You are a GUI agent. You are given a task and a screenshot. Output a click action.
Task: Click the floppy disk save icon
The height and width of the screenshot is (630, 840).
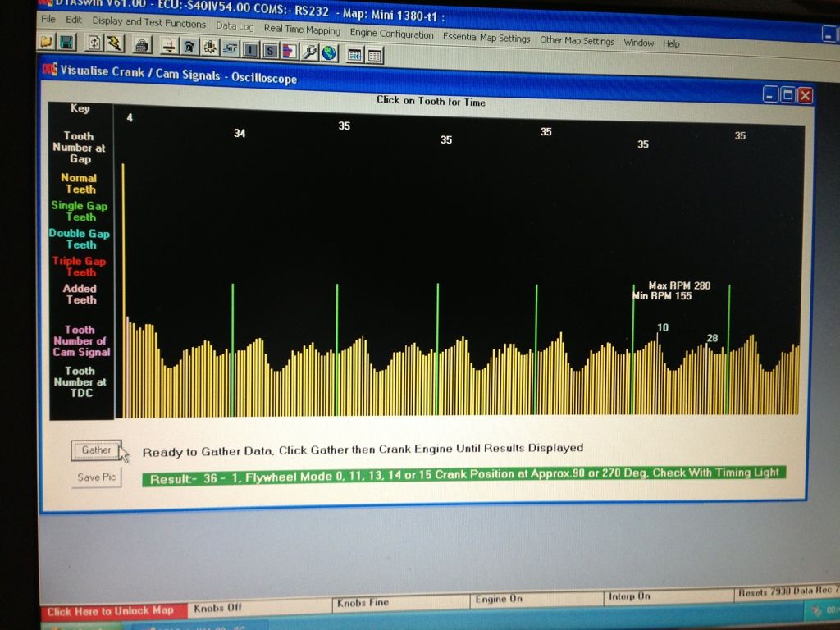[x=66, y=42]
